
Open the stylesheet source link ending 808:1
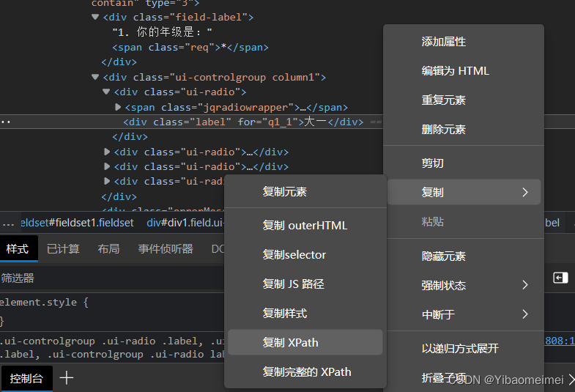pyautogui.click(x=560, y=341)
